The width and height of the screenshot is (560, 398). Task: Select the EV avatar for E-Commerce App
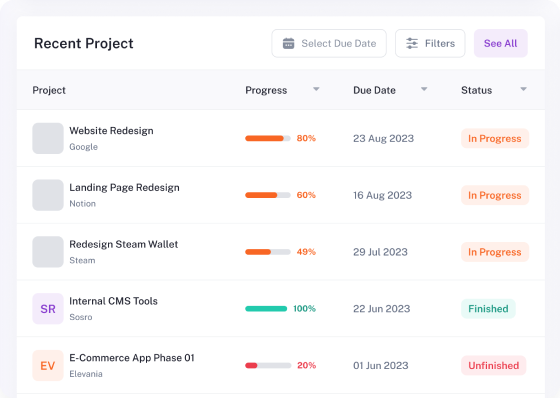click(x=48, y=365)
